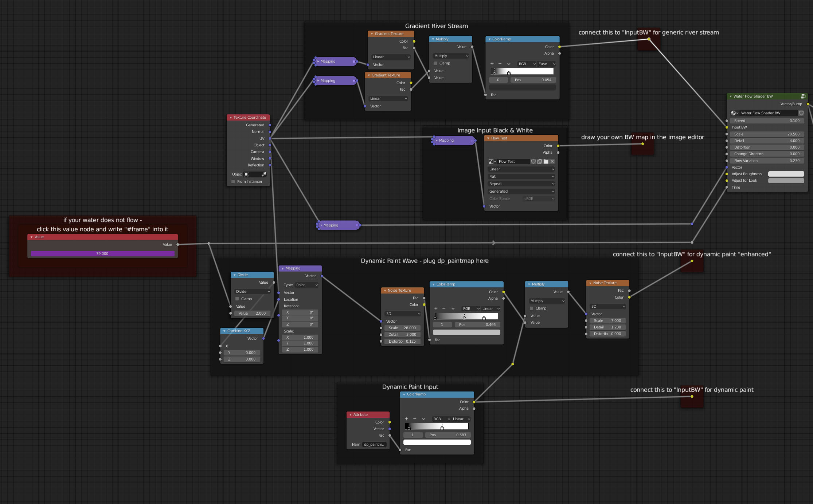Click eyedropper icon in Texture Coordinate node
Image resolution: width=813 pixels, height=504 pixels.
pos(264,174)
